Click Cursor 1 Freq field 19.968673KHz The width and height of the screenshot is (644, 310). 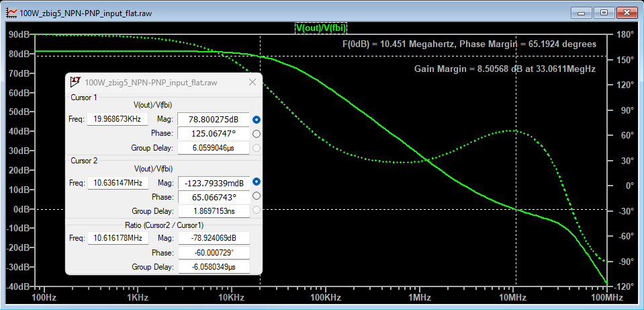point(118,119)
